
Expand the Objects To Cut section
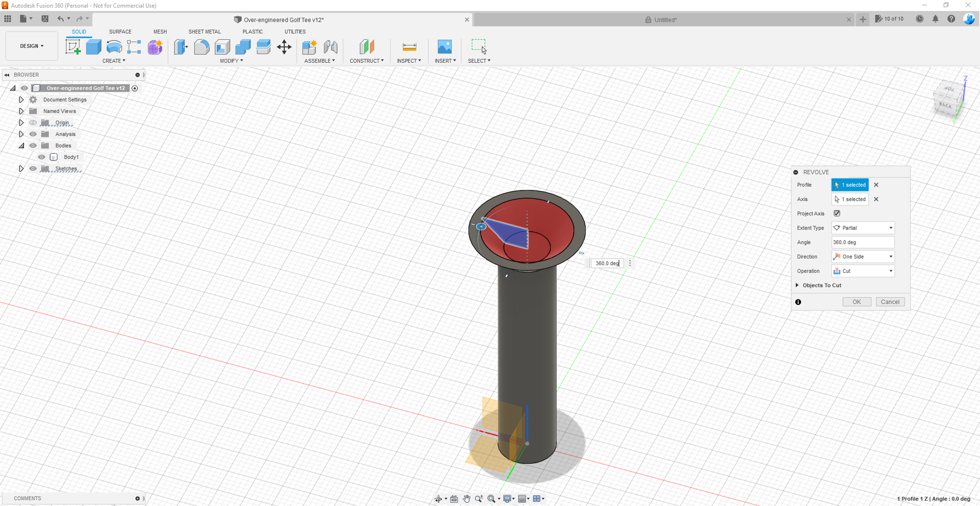(797, 285)
